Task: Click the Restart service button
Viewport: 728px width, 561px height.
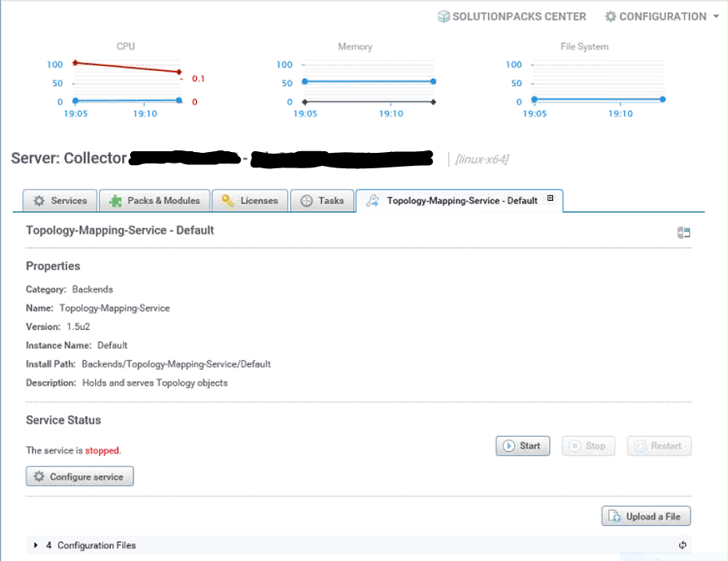Action: tap(660, 446)
